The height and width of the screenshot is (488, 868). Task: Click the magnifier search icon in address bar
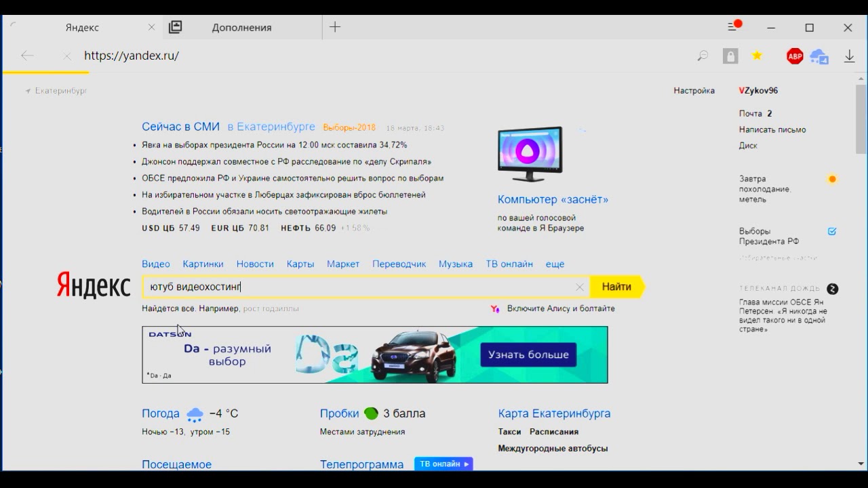(703, 56)
